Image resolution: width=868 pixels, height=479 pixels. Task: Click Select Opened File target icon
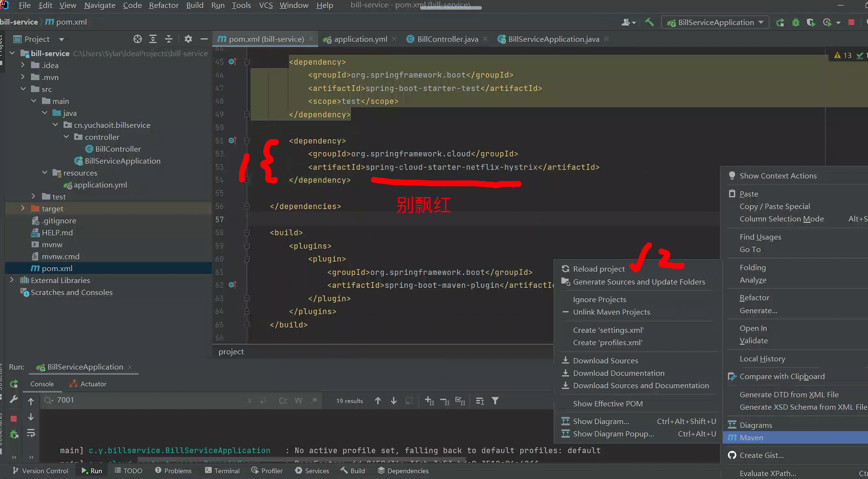(137, 39)
